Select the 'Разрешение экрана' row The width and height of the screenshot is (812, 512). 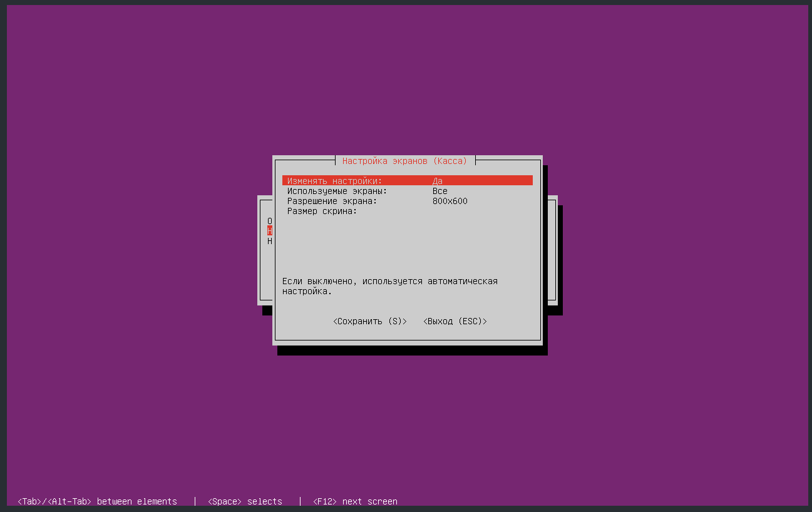click(x=332, y=201)
